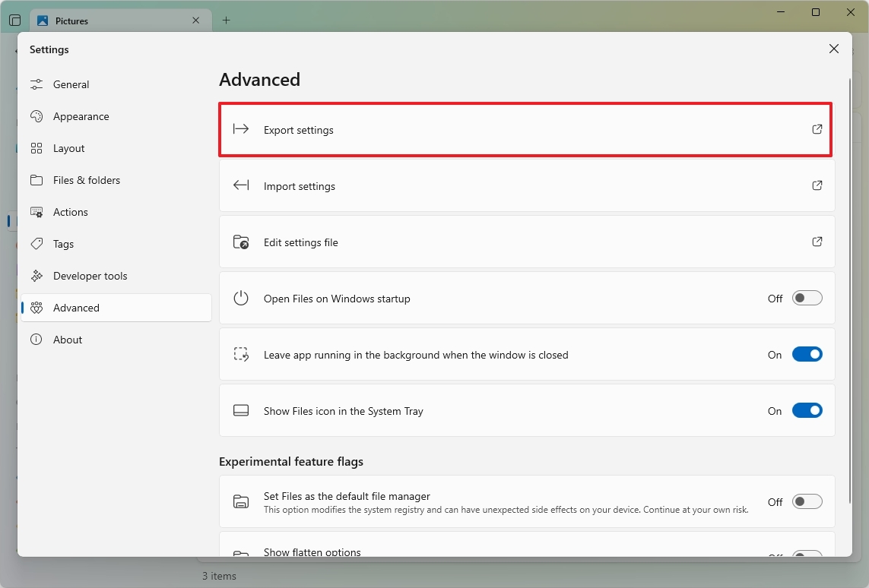Select the Layout grid icon in sidebar
The image size is (869, 588).
[x=36, y=148]
